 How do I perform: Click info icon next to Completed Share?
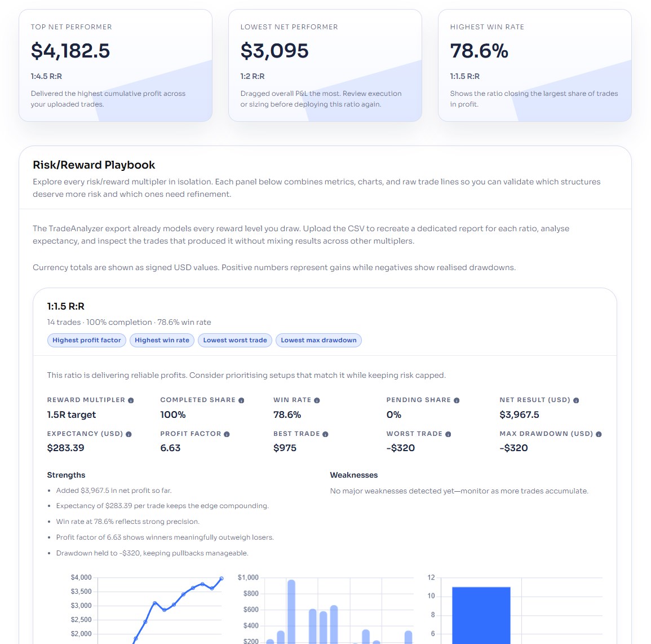[x=241, y=400]
